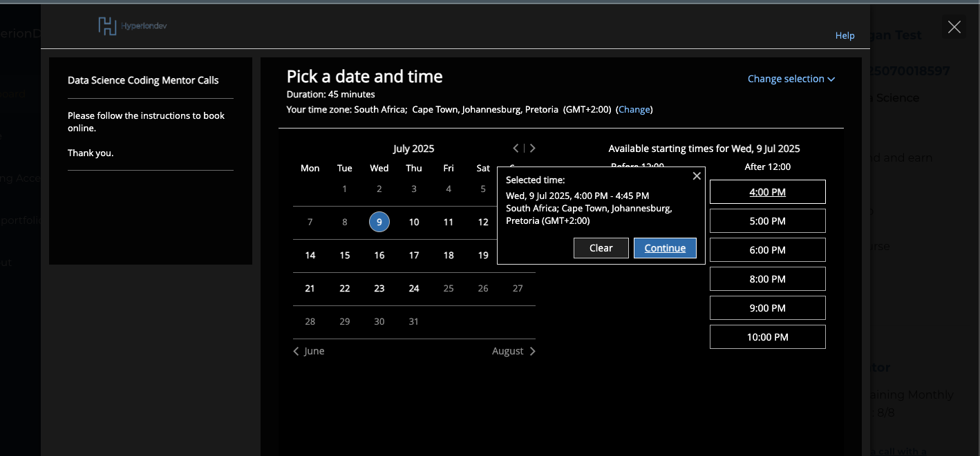The height and width of the screenshot is (456, 980).
Task: Navigate forward to August
Action: [x=513, y=351]
